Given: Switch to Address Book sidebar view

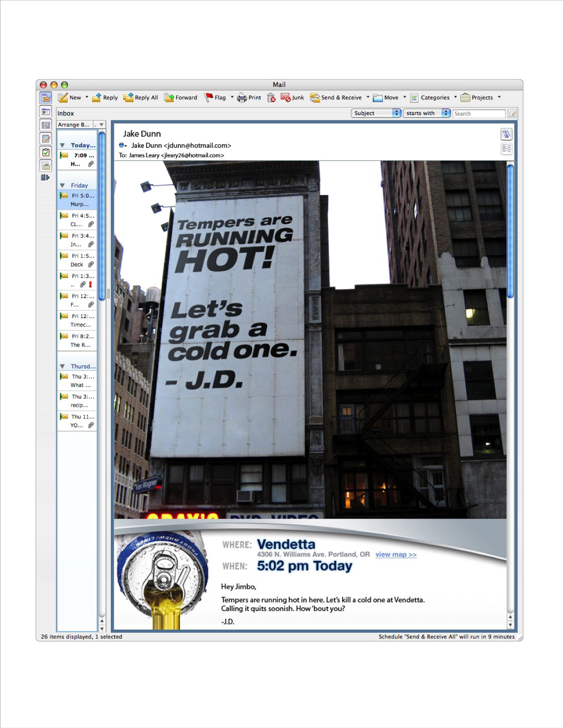Looking at the screenshot, I should coord(46,112).
